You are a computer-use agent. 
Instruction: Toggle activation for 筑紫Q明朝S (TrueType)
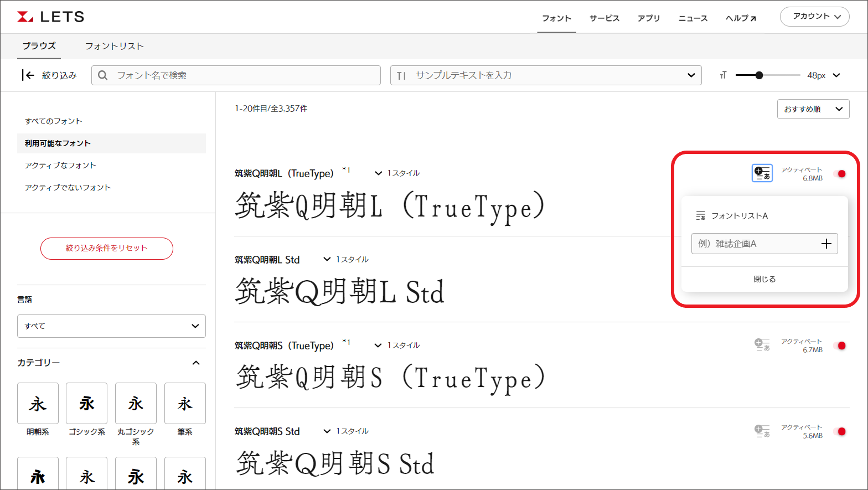click(x=840, y=345)
